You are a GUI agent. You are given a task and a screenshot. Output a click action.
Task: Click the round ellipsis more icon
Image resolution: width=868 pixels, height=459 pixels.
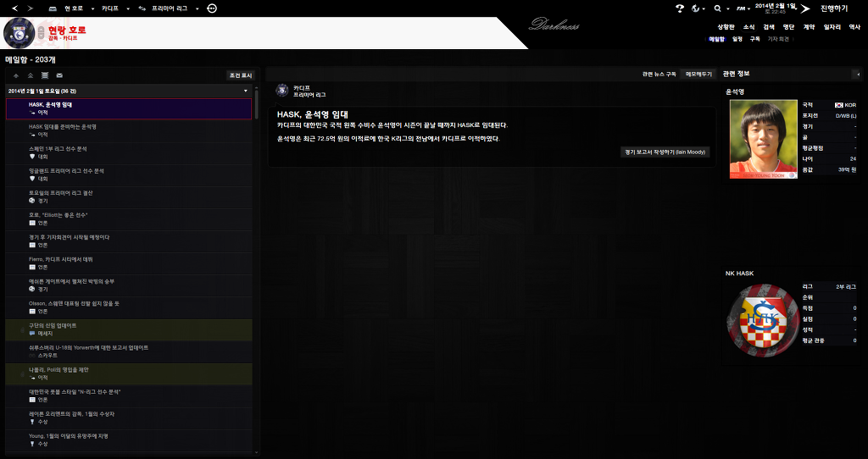point(211,8)
